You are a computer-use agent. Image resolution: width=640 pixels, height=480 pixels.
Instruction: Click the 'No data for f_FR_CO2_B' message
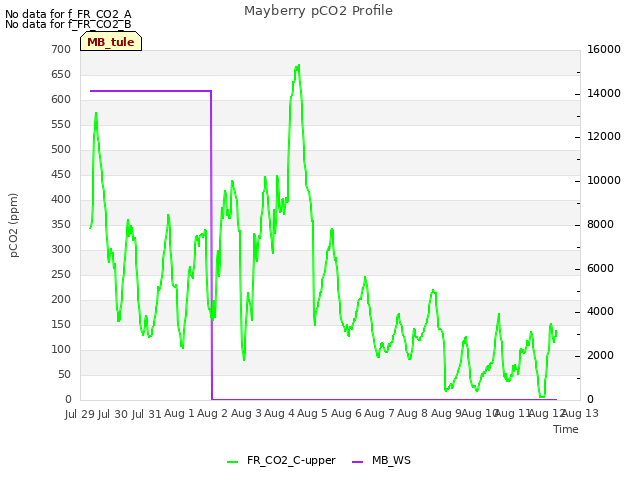68,24
